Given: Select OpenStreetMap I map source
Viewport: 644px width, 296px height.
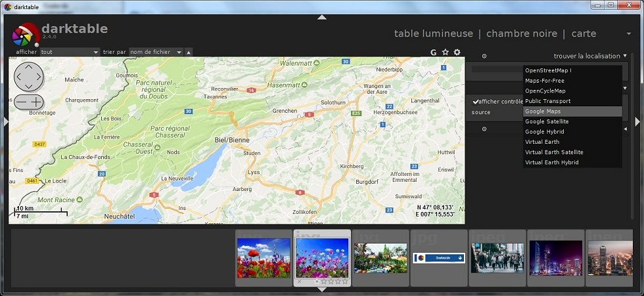Looking at the screenshot, I should (x=572, y=70).
